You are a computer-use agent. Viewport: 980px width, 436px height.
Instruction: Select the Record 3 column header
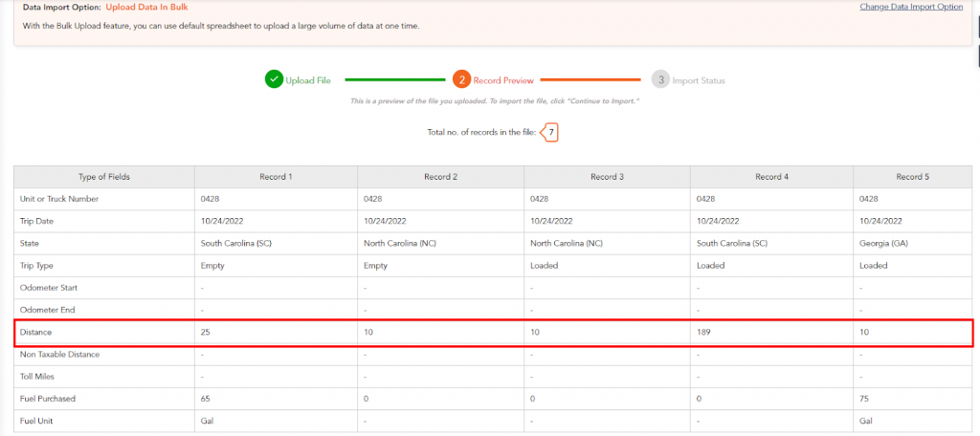[x=608, y=177]
